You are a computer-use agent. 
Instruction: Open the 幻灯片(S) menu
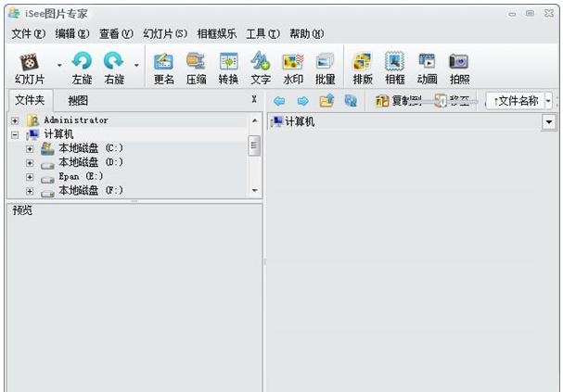[165, 33]
